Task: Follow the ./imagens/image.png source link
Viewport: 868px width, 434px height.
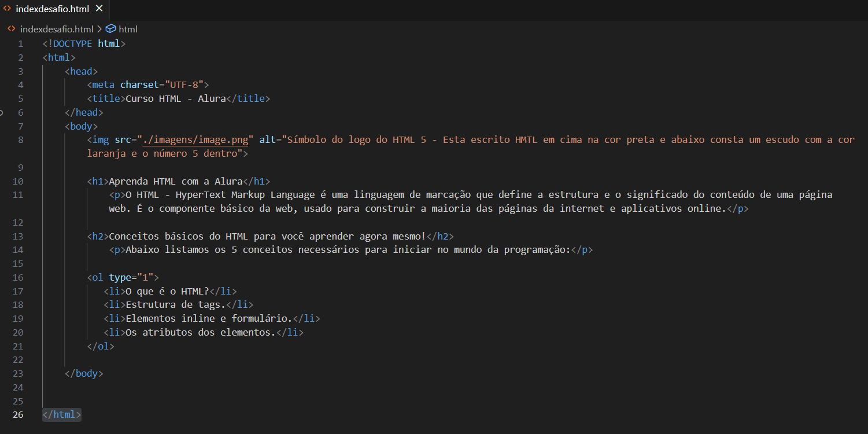Action: click(x=195, y=140)
